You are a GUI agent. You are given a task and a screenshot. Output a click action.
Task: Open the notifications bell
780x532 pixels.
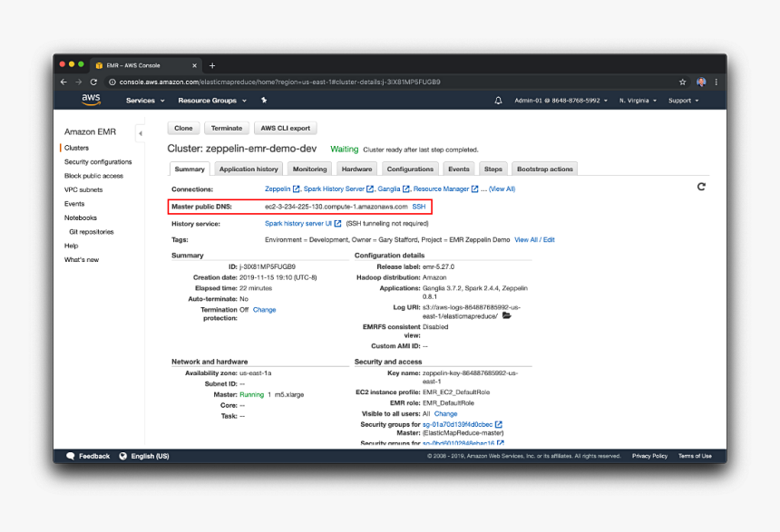click(498, 101)
